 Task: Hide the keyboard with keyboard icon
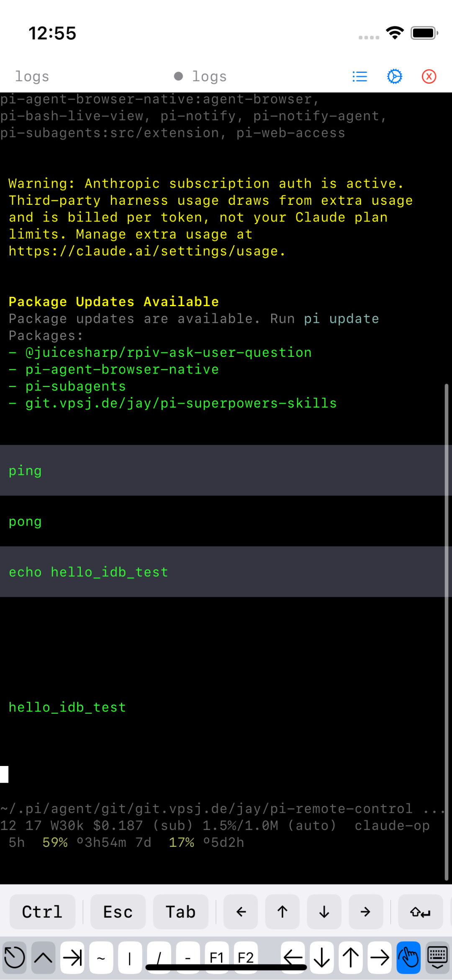coord(437,957)
